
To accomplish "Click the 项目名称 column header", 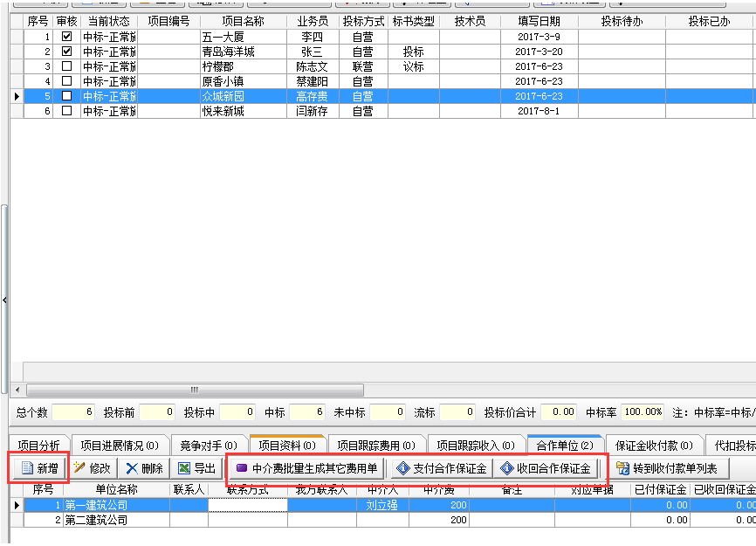I will pyautogui.click(x=243, y=21).
